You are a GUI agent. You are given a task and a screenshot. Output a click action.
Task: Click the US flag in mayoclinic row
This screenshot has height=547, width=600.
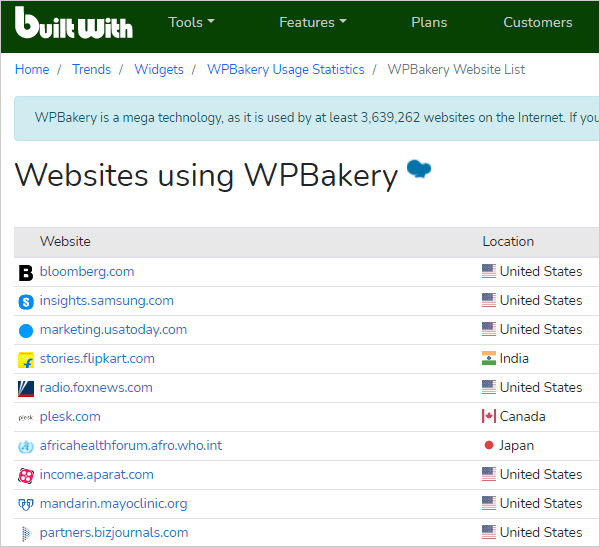(x=489, y=503)
